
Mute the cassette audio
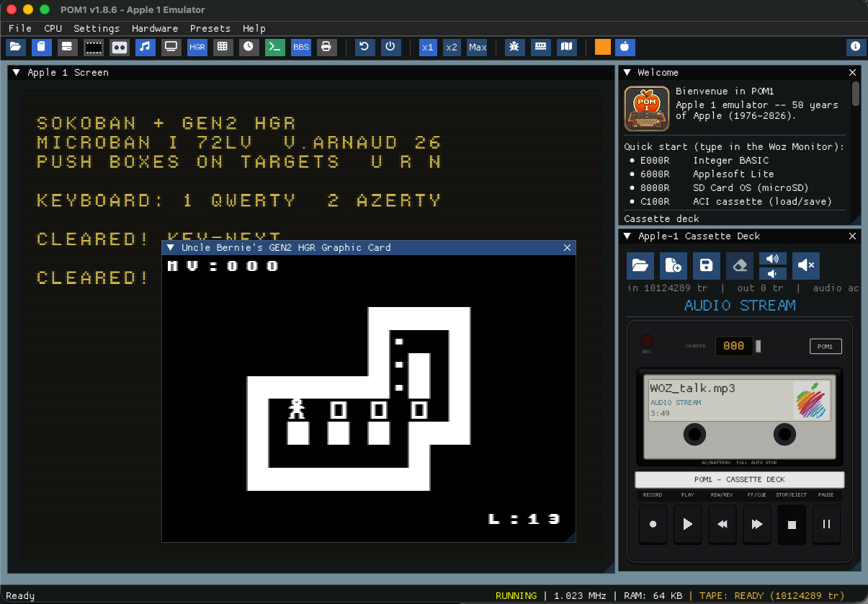pos(805,265)
